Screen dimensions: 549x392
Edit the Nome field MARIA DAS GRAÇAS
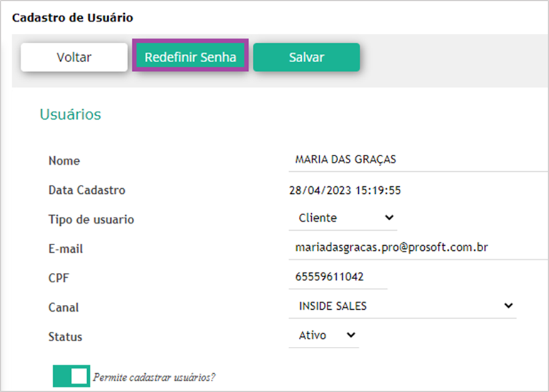click(418, 159)
